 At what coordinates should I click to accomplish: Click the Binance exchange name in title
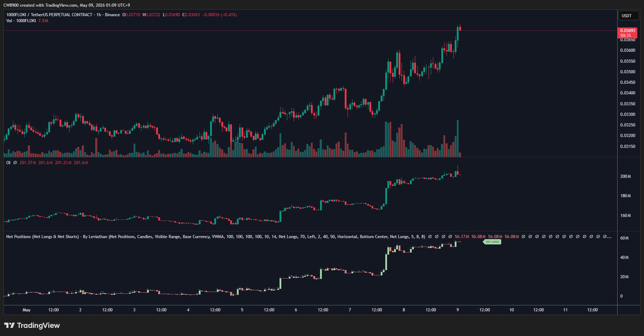(112, 15)
